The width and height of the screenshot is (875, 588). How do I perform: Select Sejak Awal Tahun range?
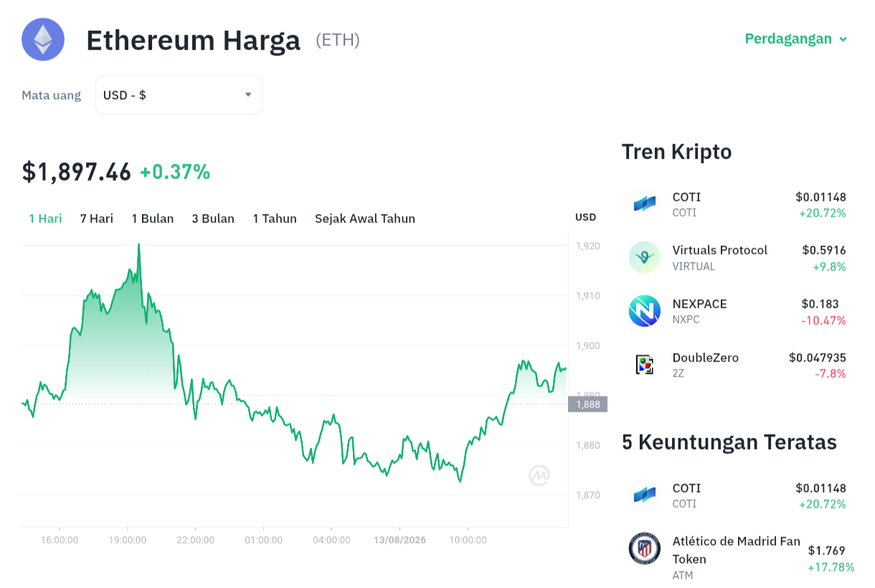(365, 219)
